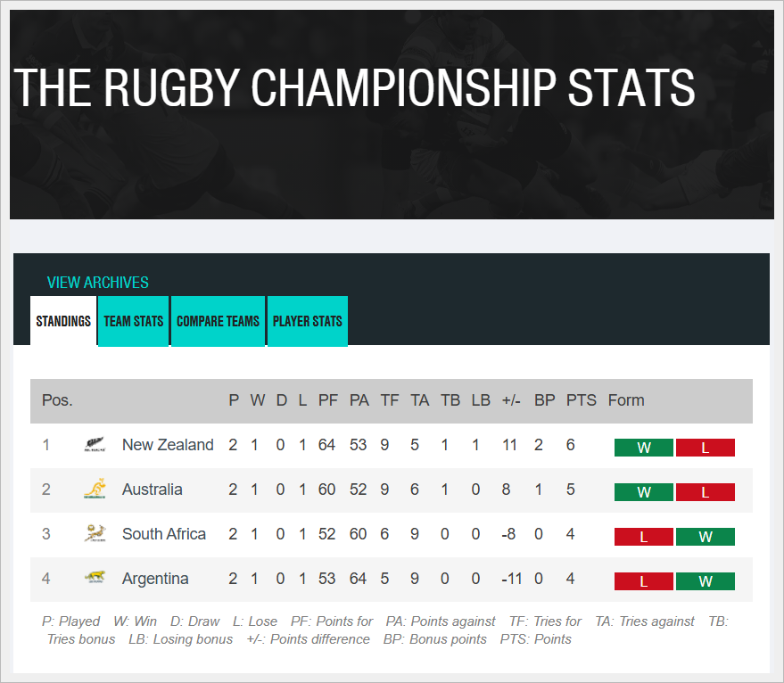Switch to the Team Stats tab
Viewport: 784px width, 683px height.
[x=134, y=321]
